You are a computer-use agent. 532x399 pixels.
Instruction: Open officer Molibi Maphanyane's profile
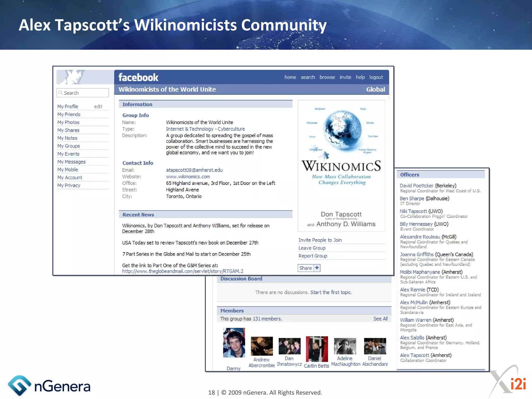coord(420,272)
